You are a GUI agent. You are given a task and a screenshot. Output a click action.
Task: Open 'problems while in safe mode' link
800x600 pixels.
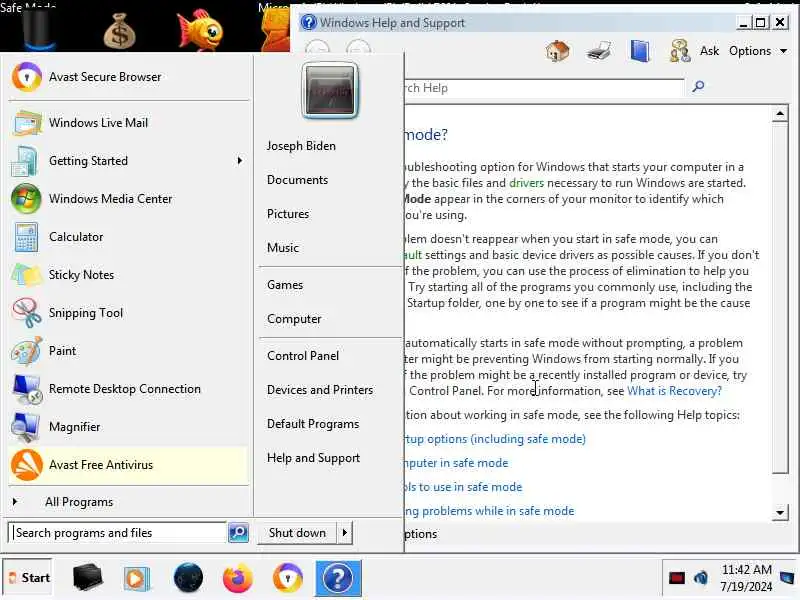coord(490,511)
